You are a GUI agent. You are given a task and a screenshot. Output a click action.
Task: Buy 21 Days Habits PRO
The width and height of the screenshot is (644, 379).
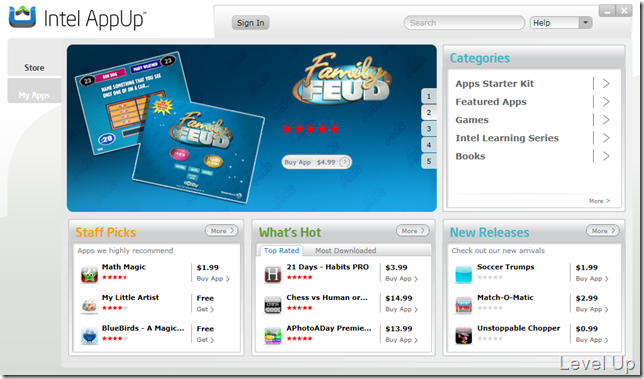tap(401, 278)
